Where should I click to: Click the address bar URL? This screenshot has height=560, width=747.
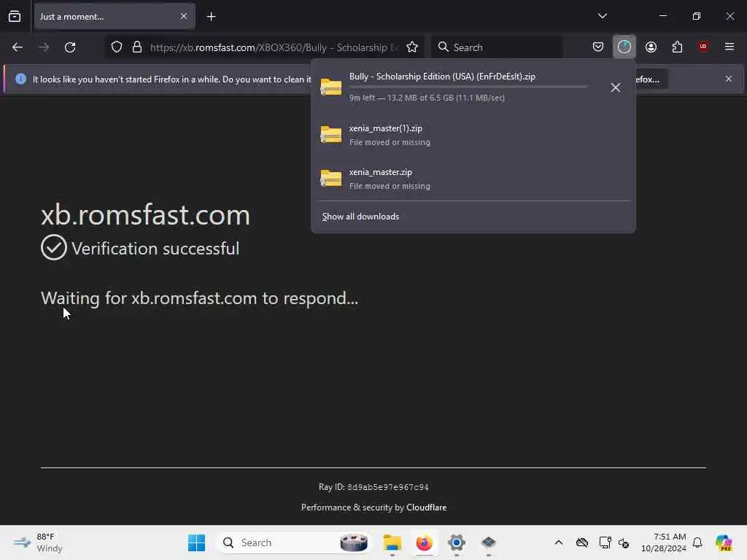tap(274, 47)
